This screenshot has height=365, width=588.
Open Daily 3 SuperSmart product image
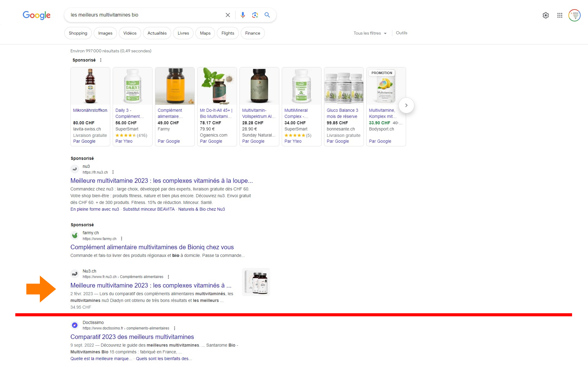[x=133, y=86]
